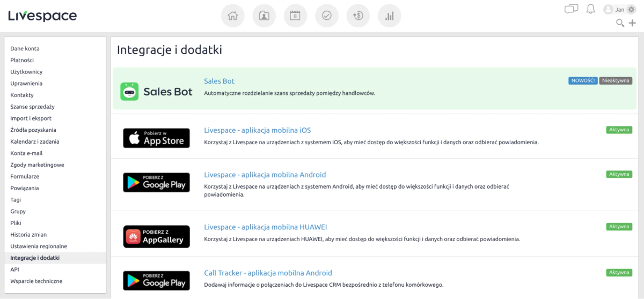Open the tasks checkmark icon

(x=327, y=16)
